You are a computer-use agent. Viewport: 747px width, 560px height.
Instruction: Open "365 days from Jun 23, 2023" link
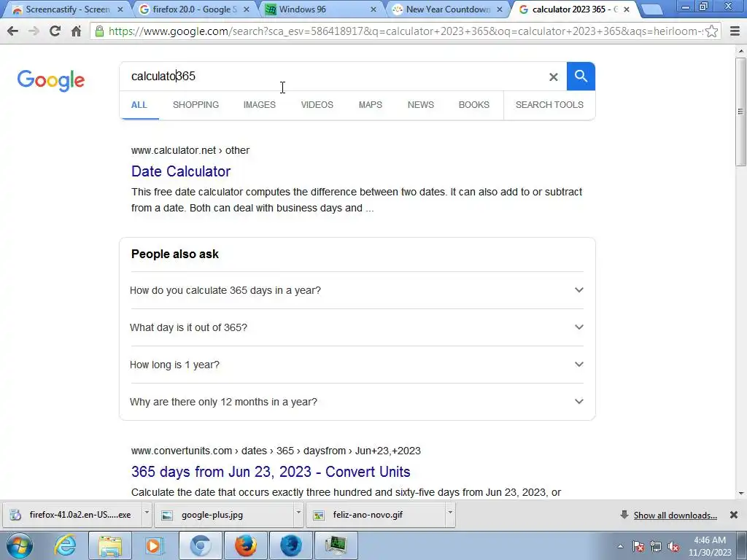pos(271,472)
